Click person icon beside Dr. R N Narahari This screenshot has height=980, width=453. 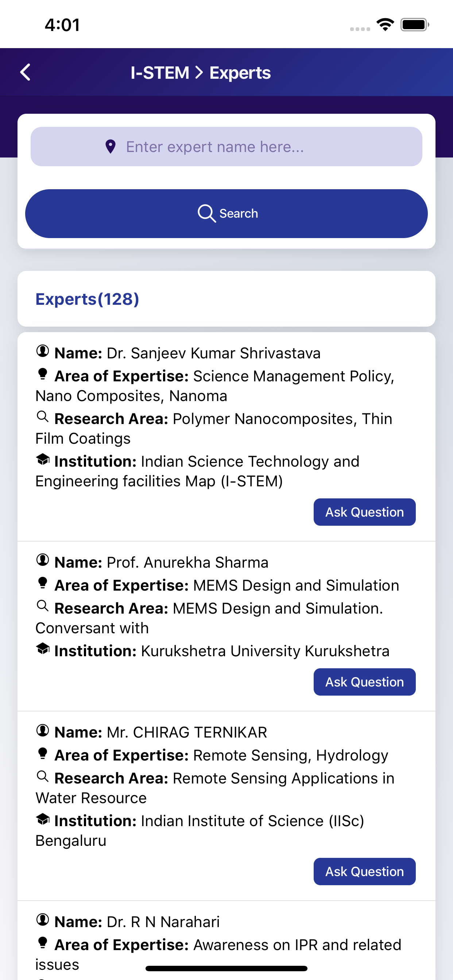[43, 920]
